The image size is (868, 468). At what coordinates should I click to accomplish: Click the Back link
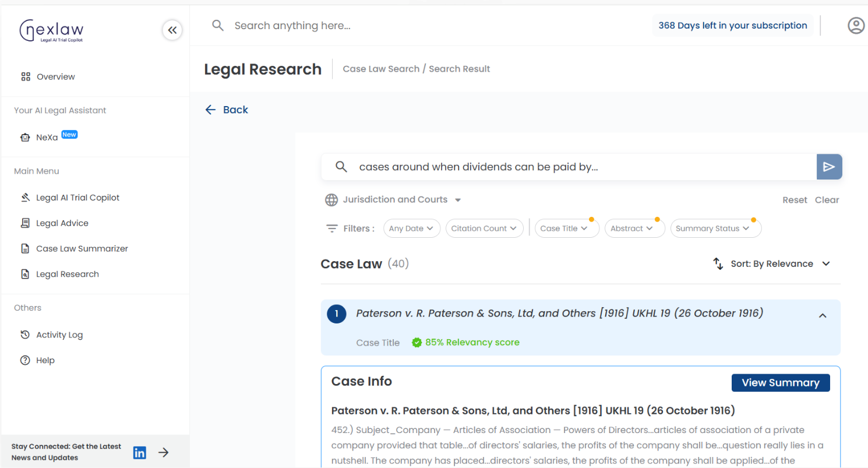[x=235, y=110]
